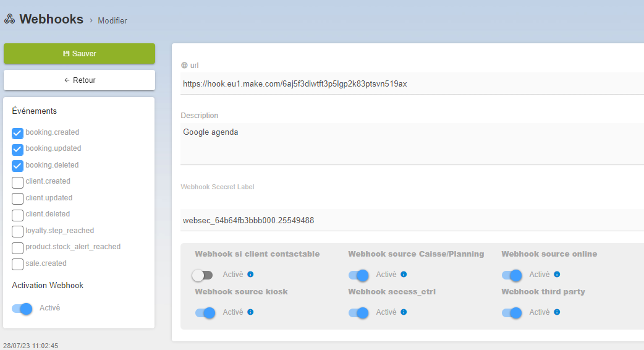The image size is (644, 350).
Task: Go back with the Retour button
Action: [x=79, y=80]
